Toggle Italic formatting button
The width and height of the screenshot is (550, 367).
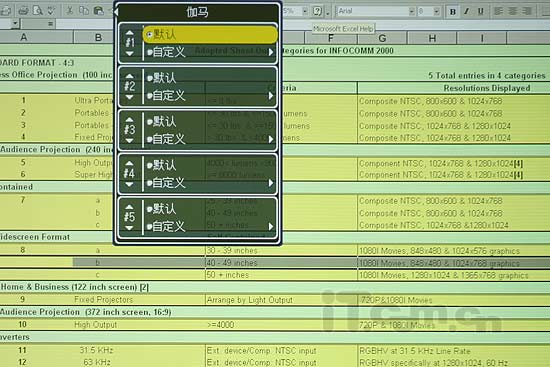[467, 12]
